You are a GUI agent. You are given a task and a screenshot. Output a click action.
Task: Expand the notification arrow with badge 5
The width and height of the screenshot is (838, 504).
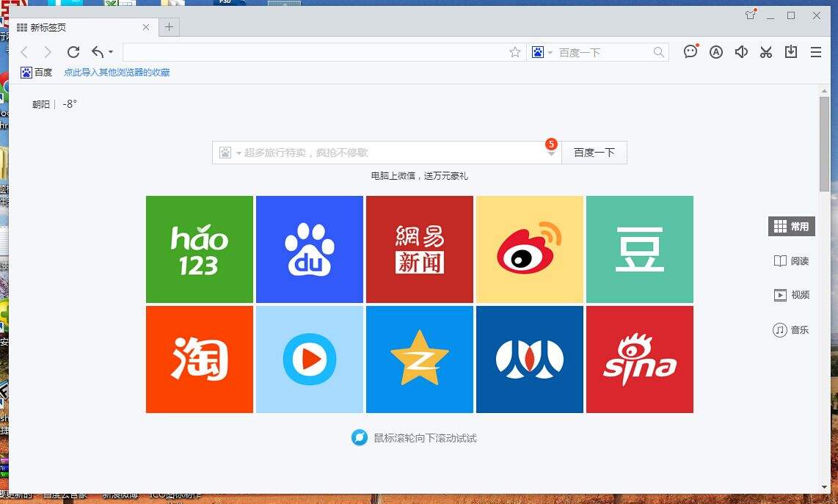pos(551,154)
